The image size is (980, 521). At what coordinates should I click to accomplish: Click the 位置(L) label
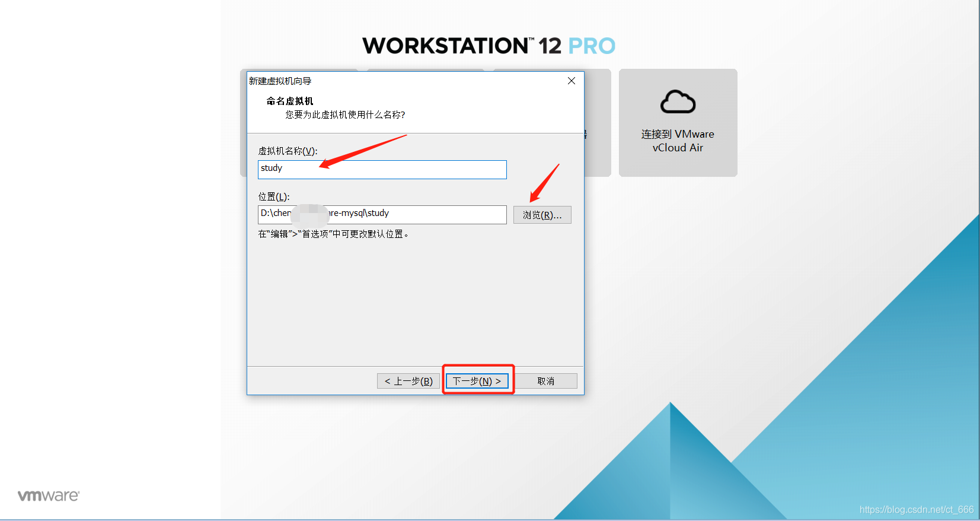click(274, 196)
